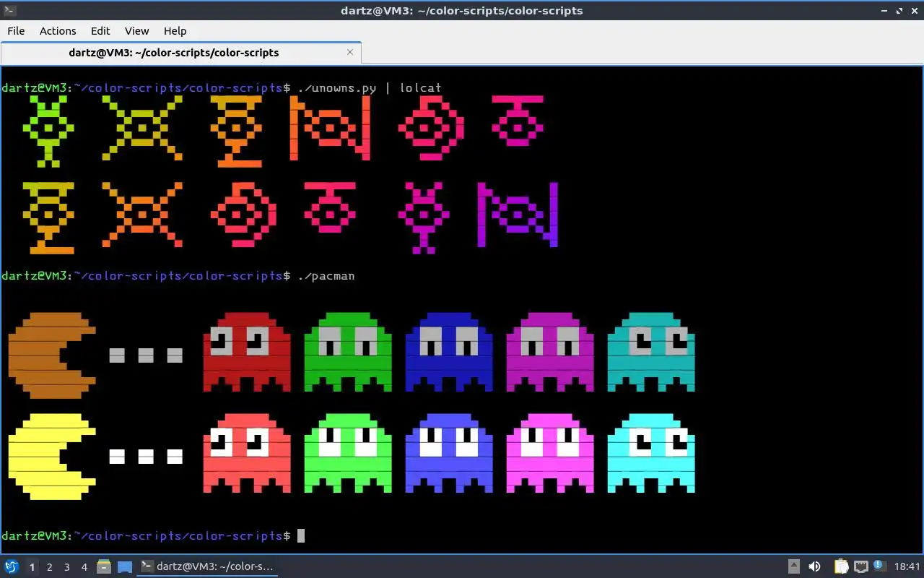Open the View menu
The image size is (924, 578).
pyautogui.click(x=136, y=30)
